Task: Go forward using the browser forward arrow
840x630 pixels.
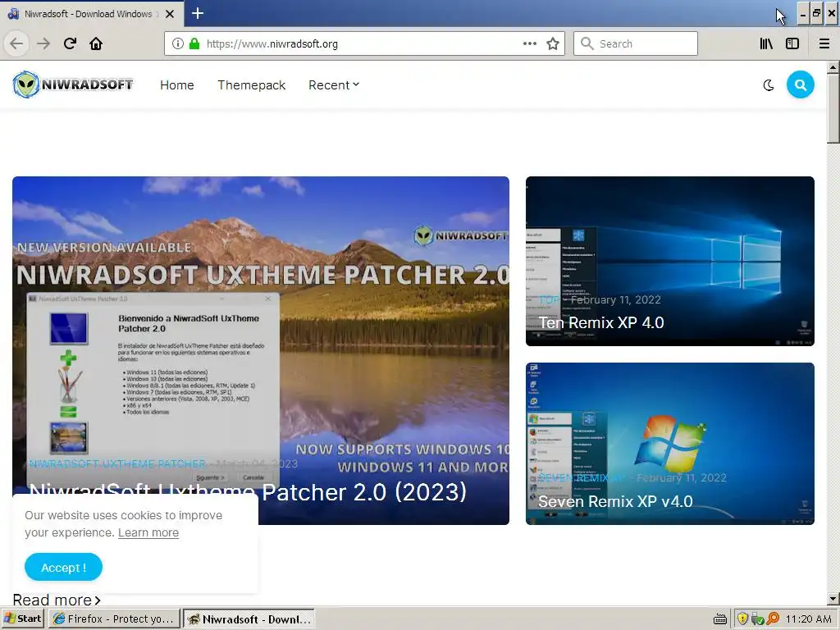Action: (x=43, y=43)
